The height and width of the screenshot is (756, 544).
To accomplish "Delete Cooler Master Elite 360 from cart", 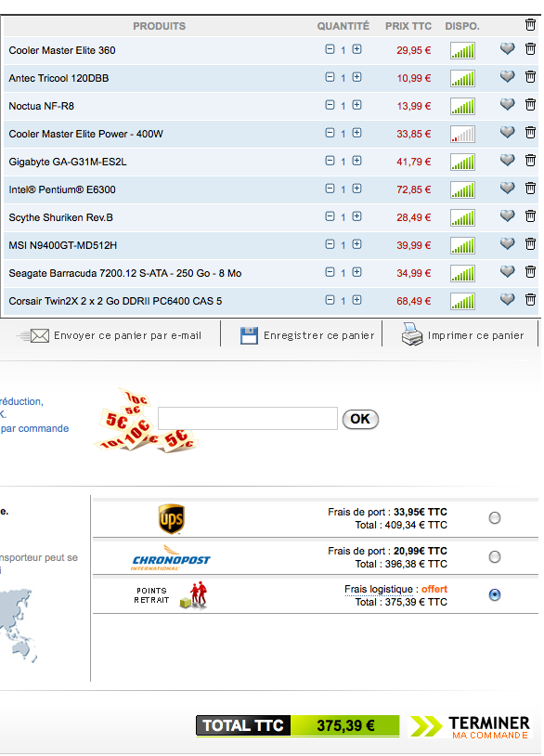I will 530,48.
